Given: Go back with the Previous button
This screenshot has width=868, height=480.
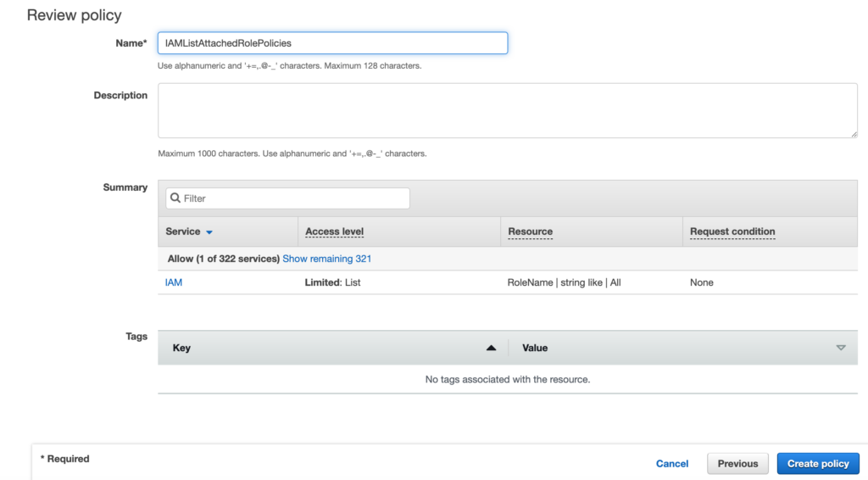Looking at the screenshot, I should 737,464.
